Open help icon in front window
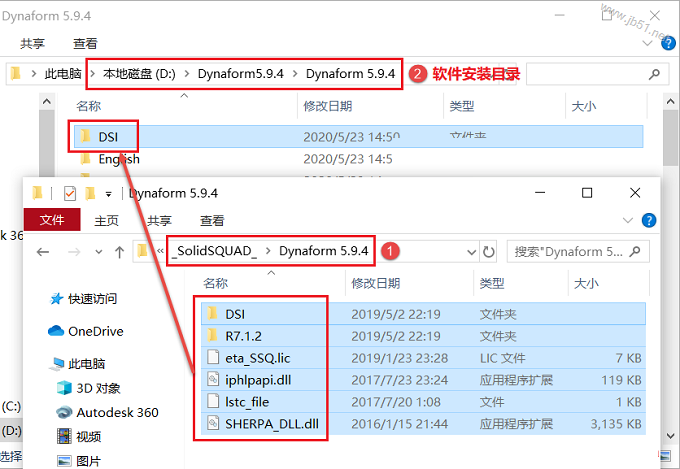This screenshot has height=469, width=680. click(x=649, y=220)
